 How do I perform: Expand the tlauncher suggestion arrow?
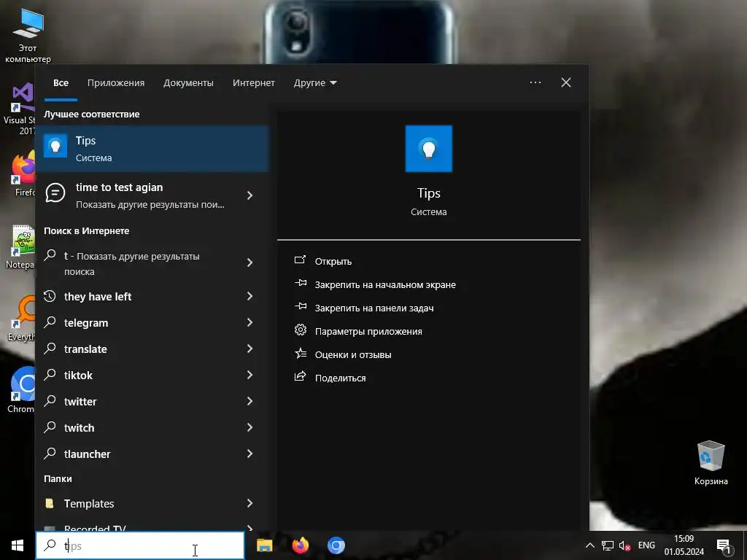[x=249, y=454]
